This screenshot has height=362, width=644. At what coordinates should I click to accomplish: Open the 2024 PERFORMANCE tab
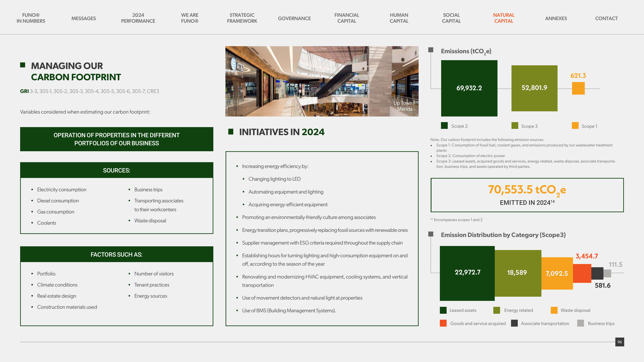[138, 18]
